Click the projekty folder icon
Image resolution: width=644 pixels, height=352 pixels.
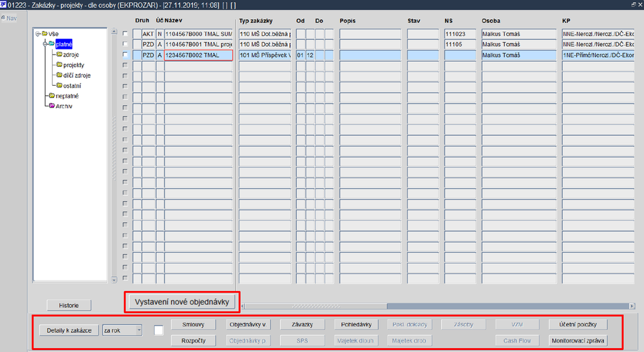coord(59,64)
